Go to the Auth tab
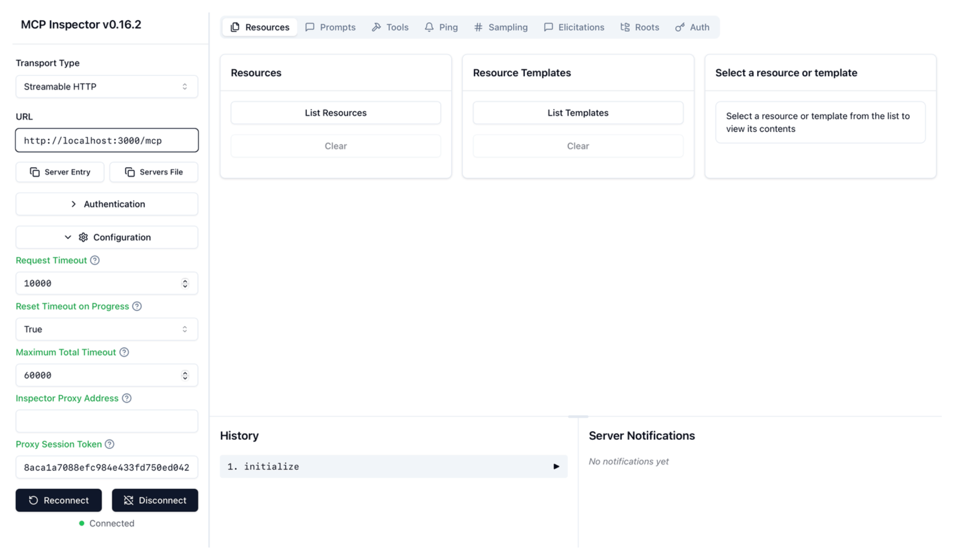The image size is (954, 560). pos(692,27)
